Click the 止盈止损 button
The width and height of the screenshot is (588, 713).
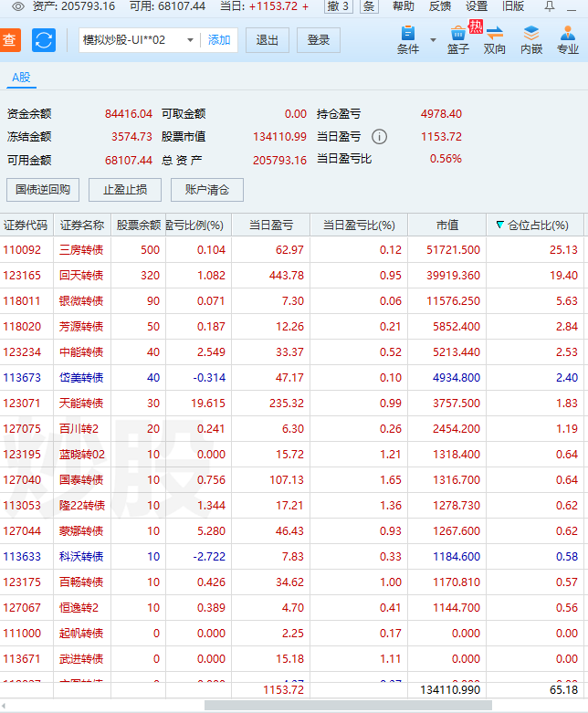tap(125, 190)
